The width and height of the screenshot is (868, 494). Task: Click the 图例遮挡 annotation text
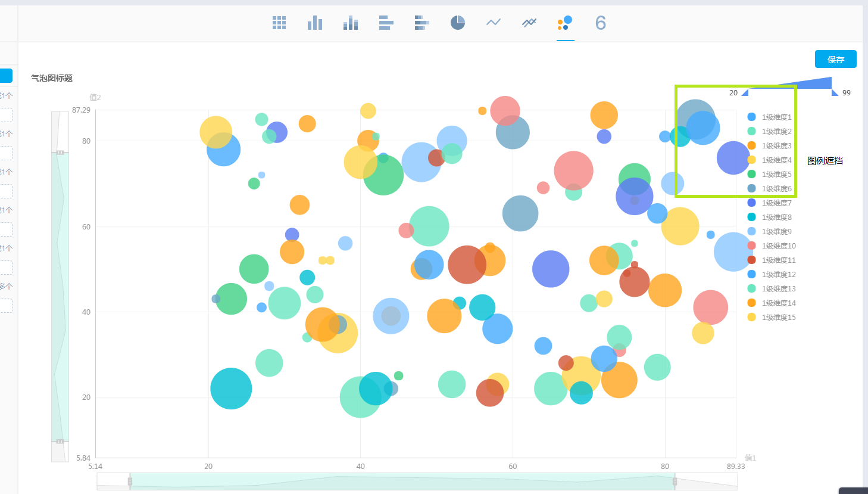click(x=825, y=160)
